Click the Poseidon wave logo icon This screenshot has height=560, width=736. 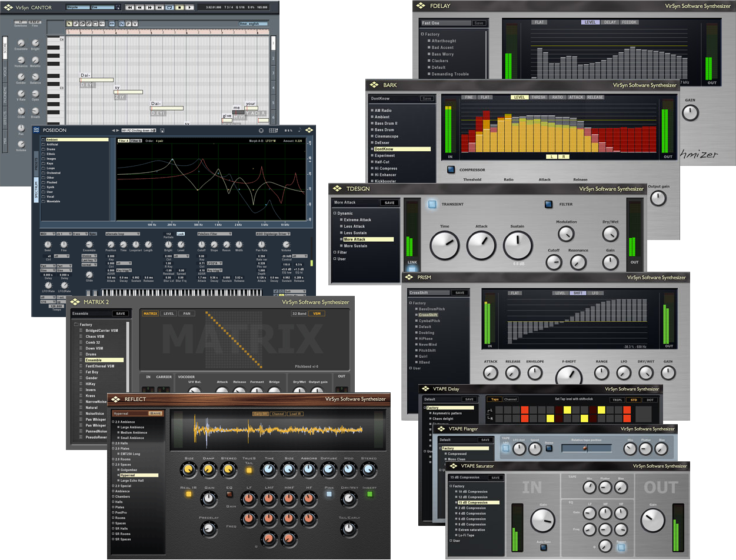[36, 130]
